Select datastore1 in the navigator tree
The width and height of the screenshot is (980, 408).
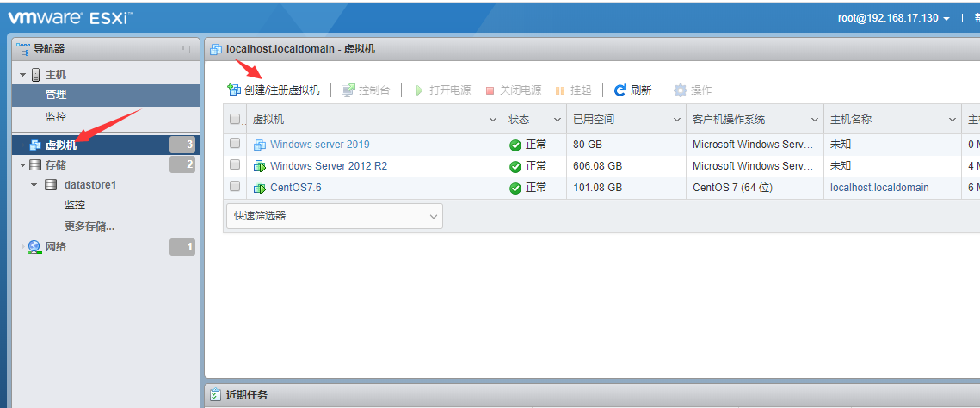pos(90,185)
